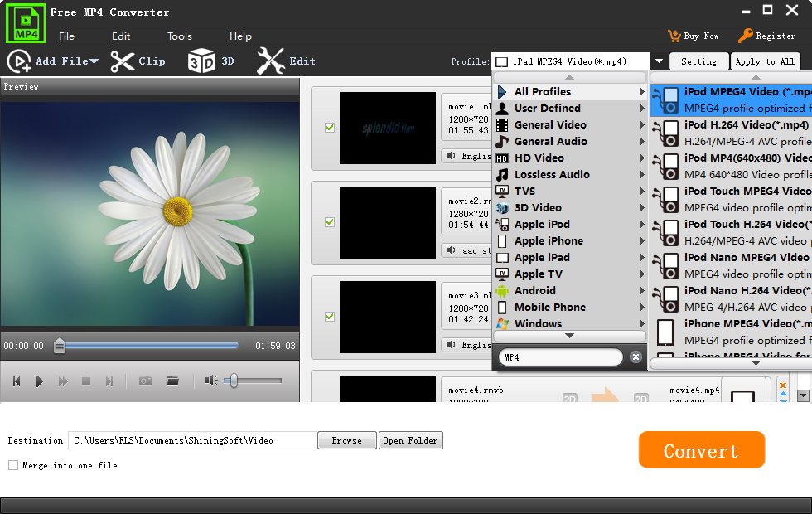Collapse the Profile dropdown arrow
This screenshot has width=812, height=514.
tap(659, 61)
